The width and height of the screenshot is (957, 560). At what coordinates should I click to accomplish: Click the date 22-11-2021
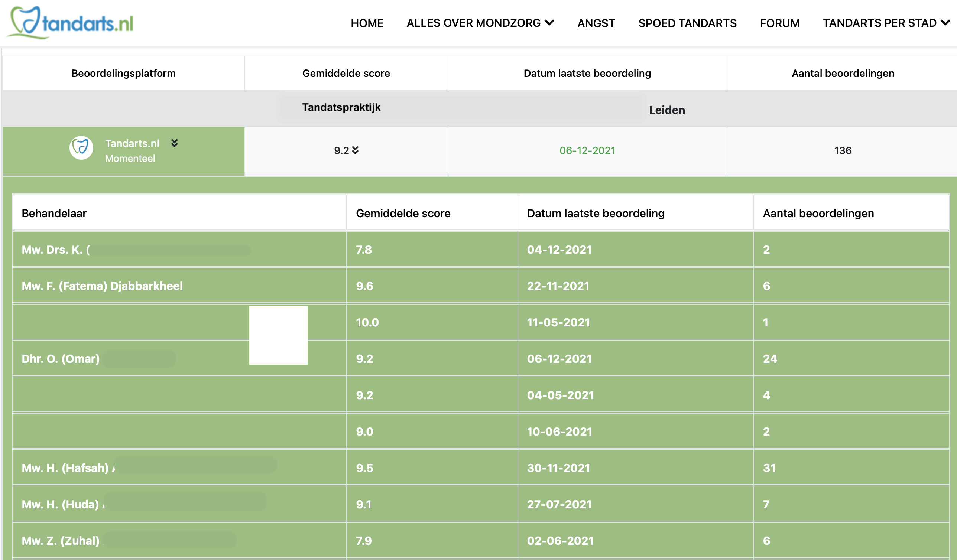click(558, 286)
